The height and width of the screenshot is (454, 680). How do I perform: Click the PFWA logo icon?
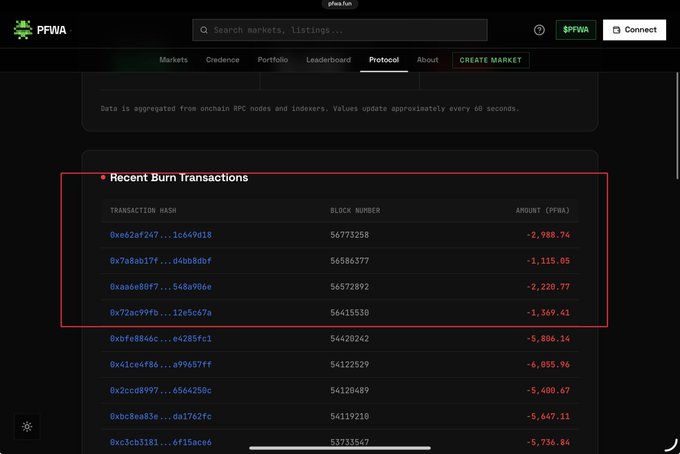click(23, 30)
